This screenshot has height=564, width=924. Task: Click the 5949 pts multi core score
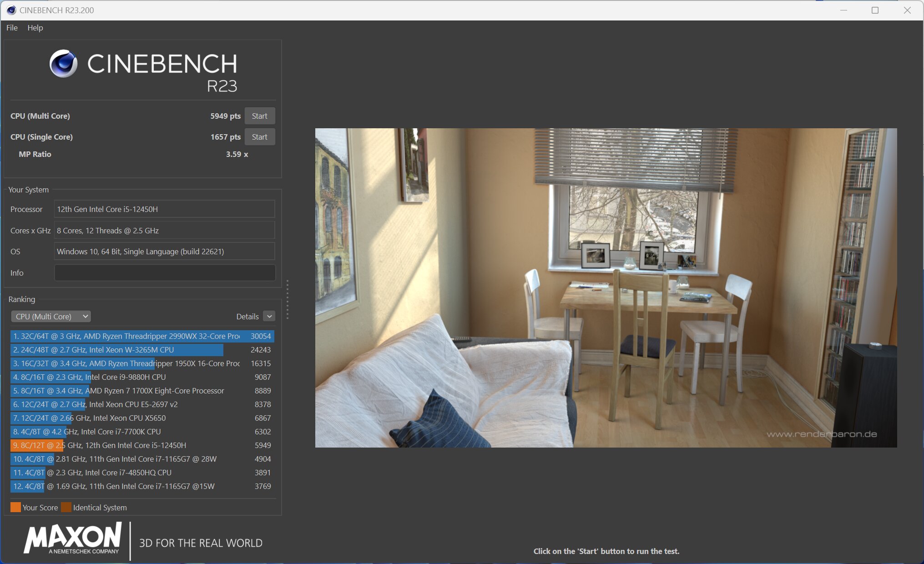[225, 116]
